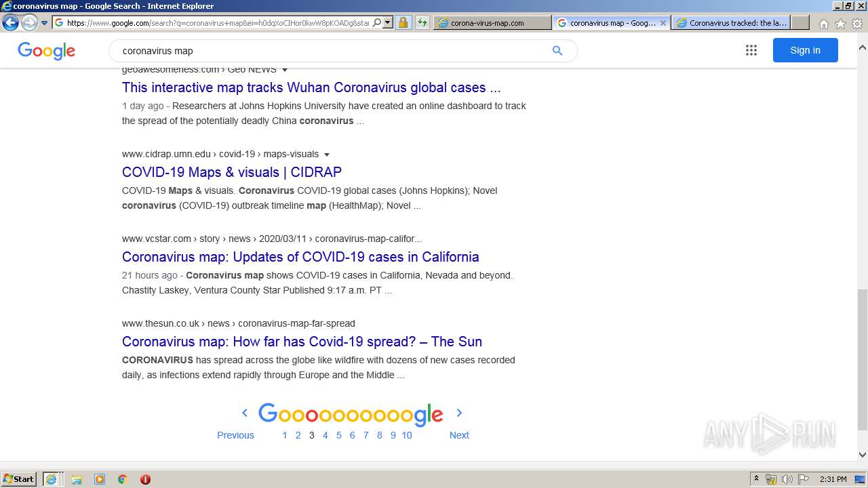The image size is (868, 488).
Task: Switch to the corona-virus-map.com tab
Action: (x=492, y=22)
